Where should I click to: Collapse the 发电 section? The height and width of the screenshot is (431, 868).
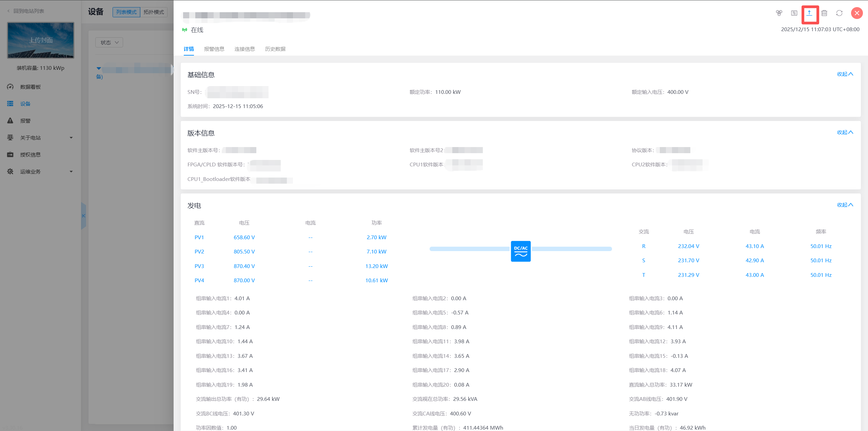pos(845,205)
